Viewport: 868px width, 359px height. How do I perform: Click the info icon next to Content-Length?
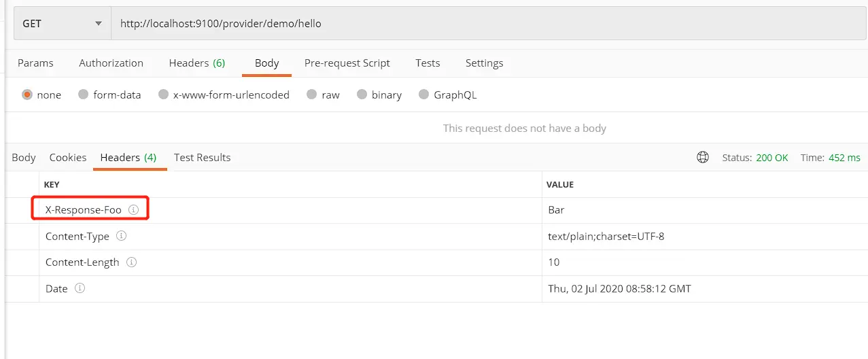(131, 262)
